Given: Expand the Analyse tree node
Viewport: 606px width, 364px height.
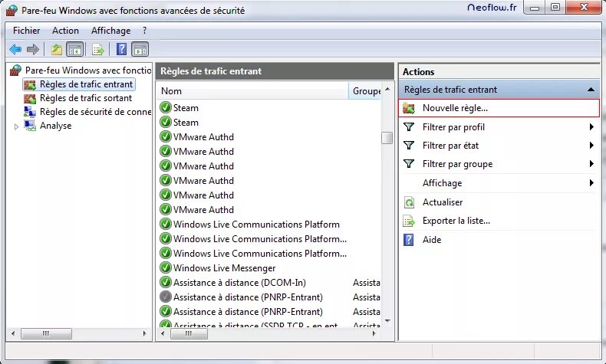Looking at the screenshot, I should (x=16, y=126).
